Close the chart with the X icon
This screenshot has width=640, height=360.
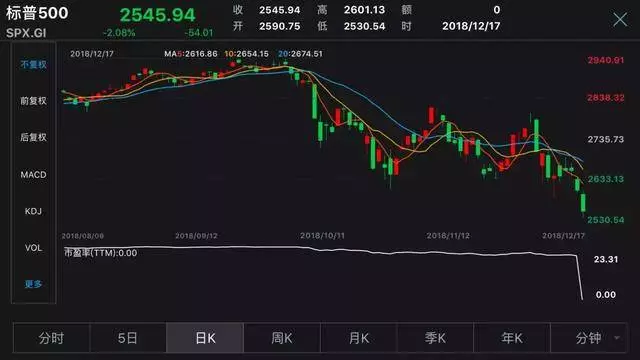click(x=620, y=19)
